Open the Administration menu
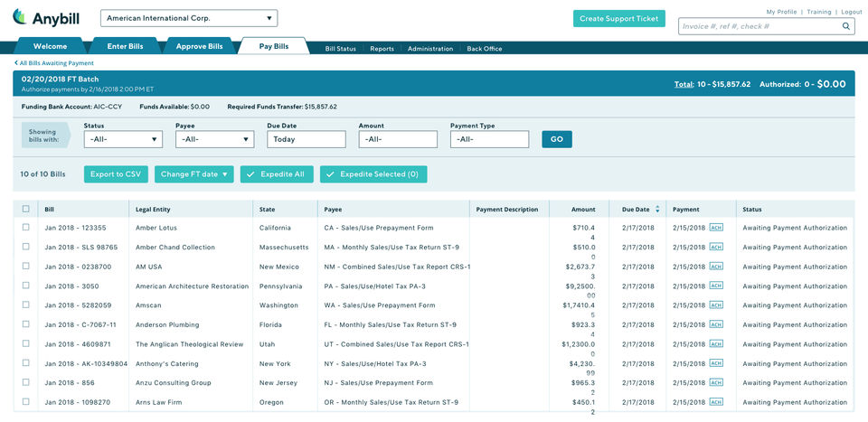868x422 pixels. pos(430,49)
